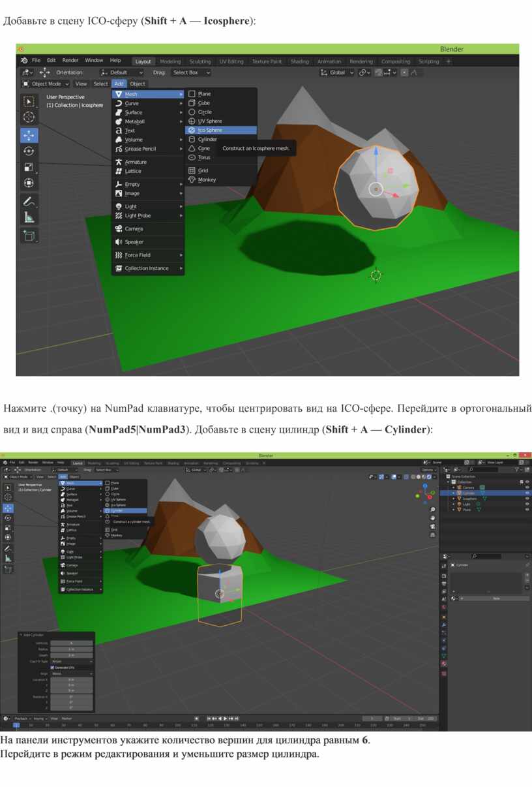Hide the Camera object in the outliner
The height and width of the screenshot is (787, 532).
point(527,487)
